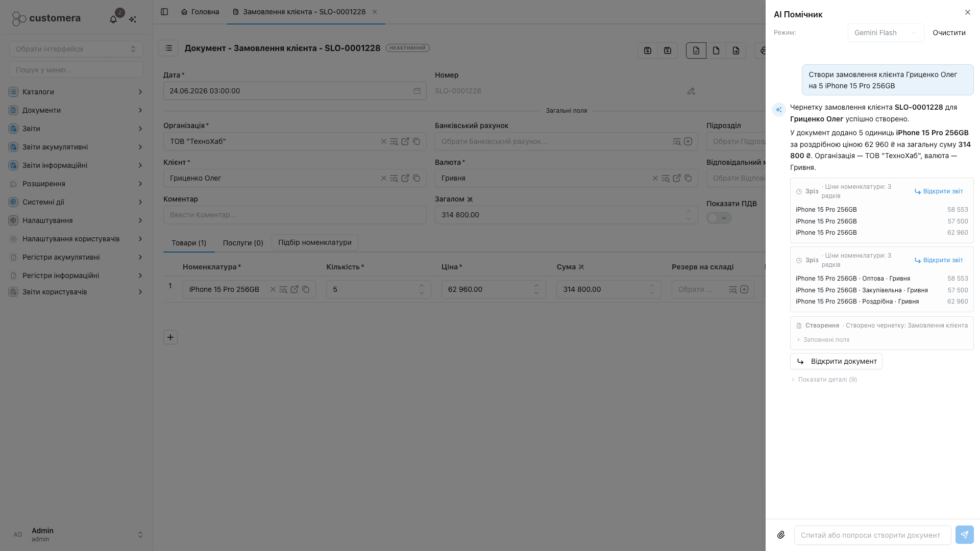
Task: Open the calendar picker in Дата field
Action: [x=417, y=91]
